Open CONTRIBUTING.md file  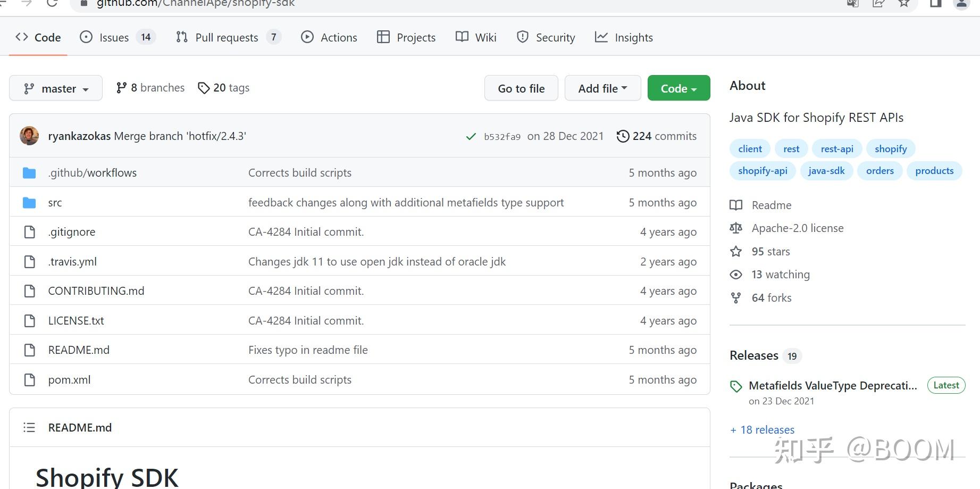96,291
